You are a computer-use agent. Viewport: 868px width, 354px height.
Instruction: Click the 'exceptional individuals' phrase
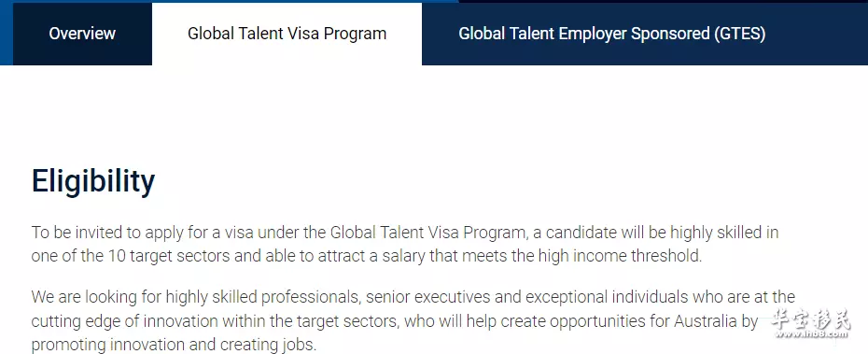tap(605, 297)
